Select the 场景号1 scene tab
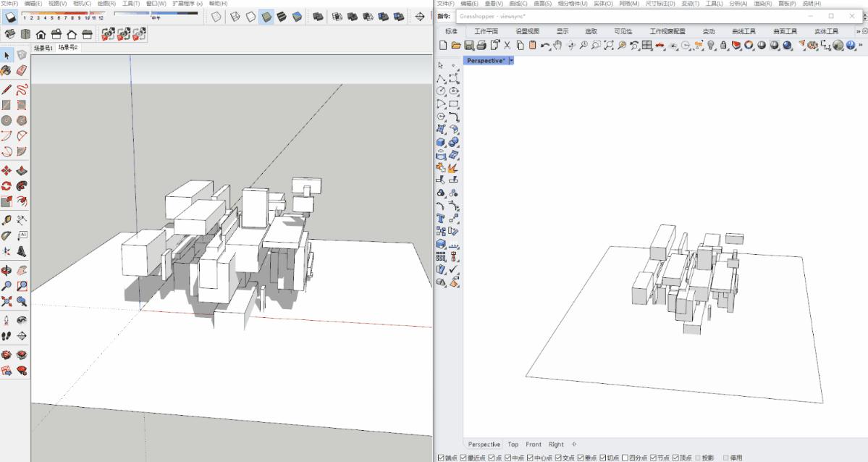 [43, 48]
